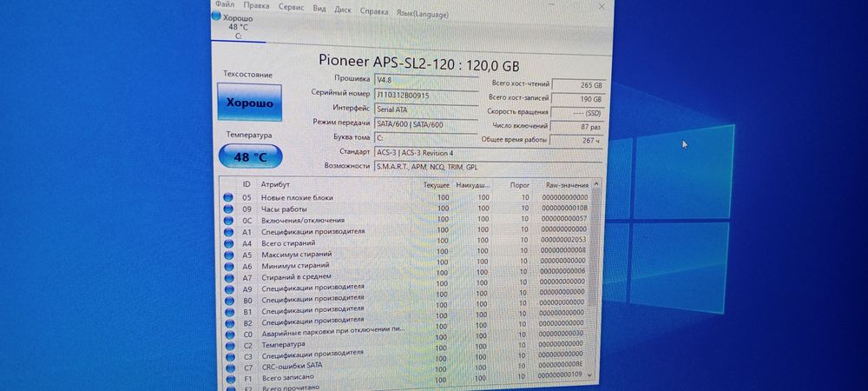Open the Сервис menu
This screenshot has height=391, width=868.
point(291,7)
